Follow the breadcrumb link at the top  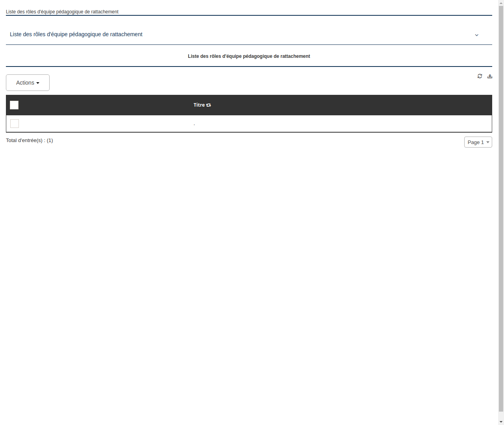pyautogui.click(x=62, y=12)
